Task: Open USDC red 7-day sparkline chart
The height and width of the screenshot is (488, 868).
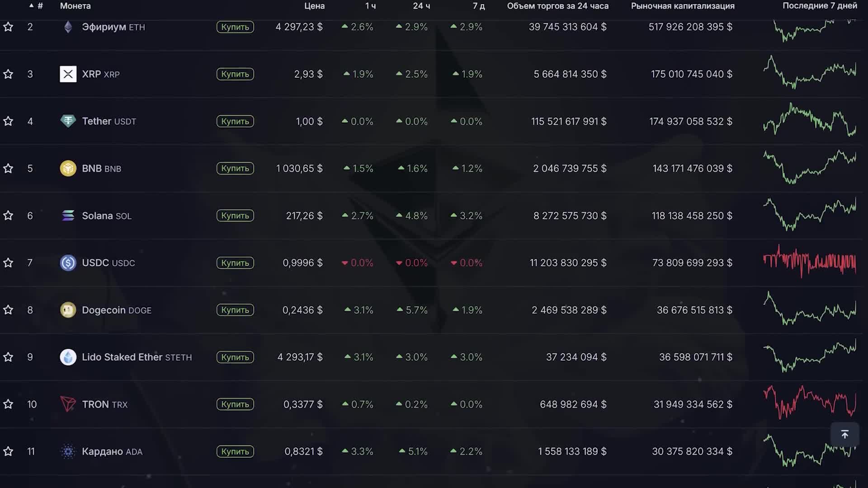Action: click(x=809, y=262)
